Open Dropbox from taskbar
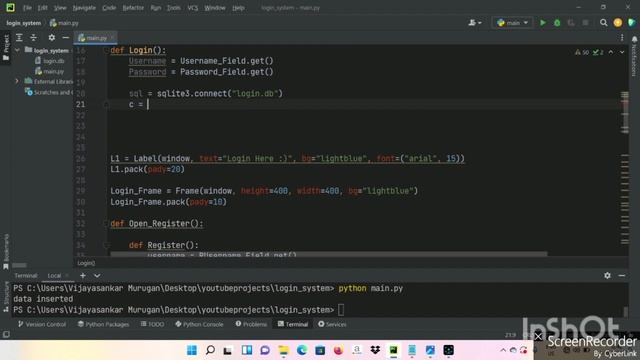Viewport: 640px width, 360px height. 375,350
